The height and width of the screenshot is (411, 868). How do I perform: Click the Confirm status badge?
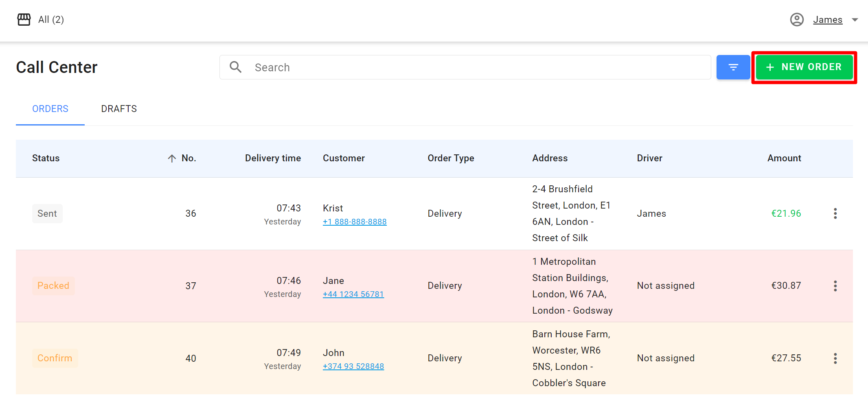tap(55, 358)
